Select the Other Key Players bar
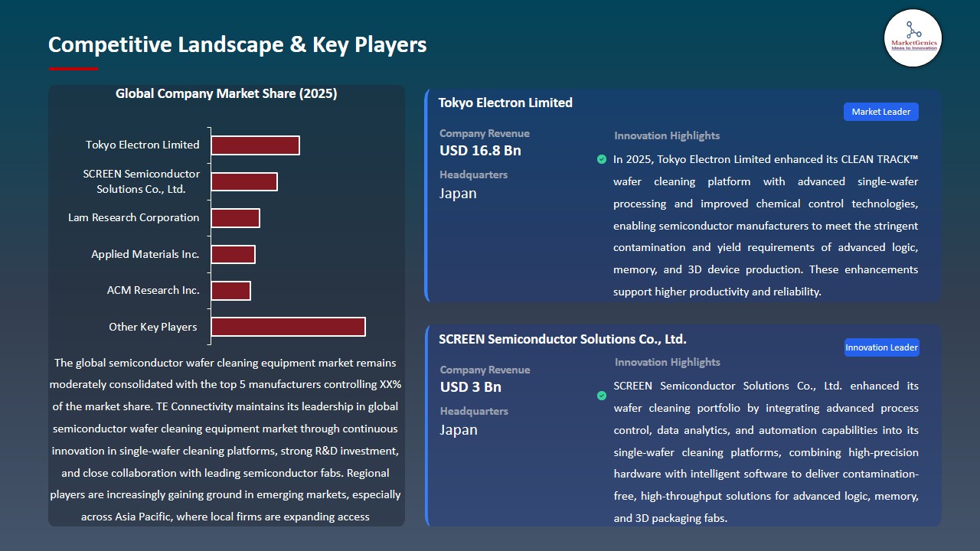Image resolution: width=980 pixels, height=551 pixels. point(288,327)
